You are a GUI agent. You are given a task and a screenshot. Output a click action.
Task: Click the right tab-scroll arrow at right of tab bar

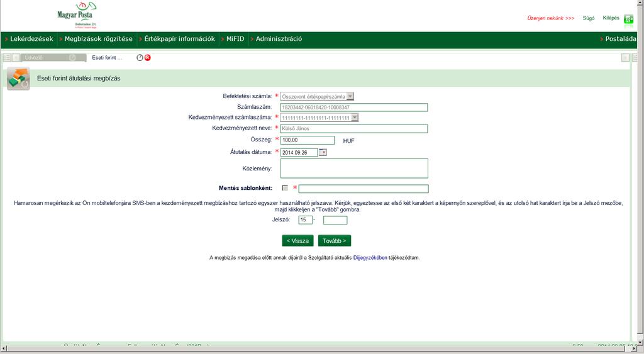tap(625, 58)
